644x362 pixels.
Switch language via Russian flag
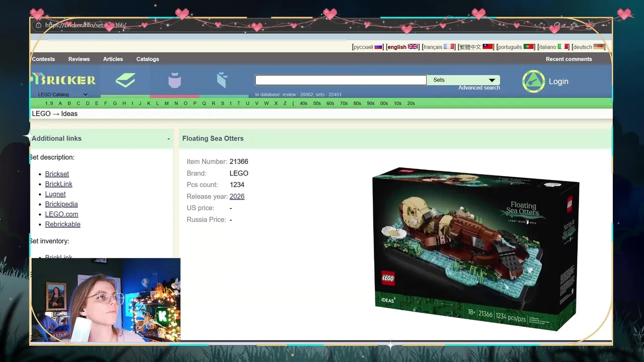(378, 47)
